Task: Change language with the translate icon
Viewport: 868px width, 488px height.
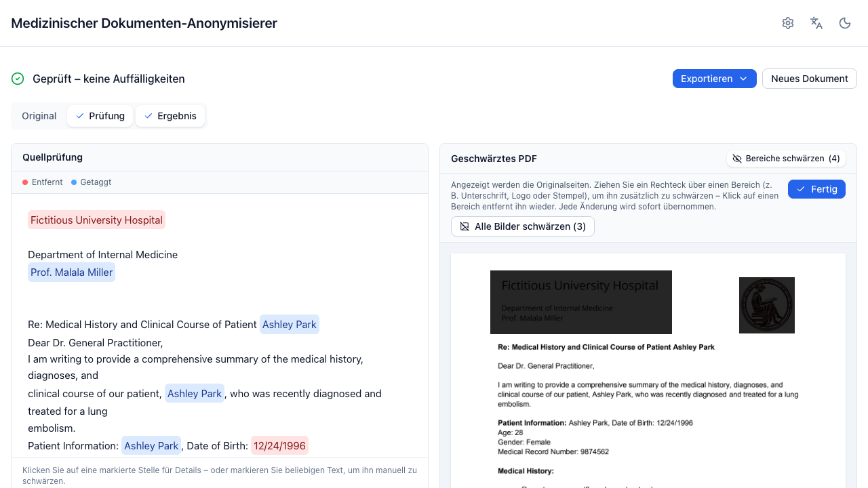Action: tap(816, 23)
